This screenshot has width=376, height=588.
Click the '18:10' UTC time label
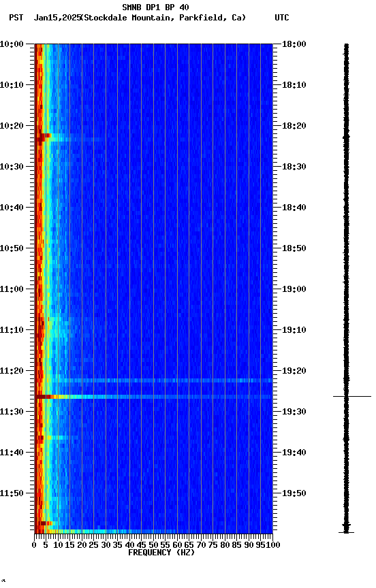click(294, 85)
